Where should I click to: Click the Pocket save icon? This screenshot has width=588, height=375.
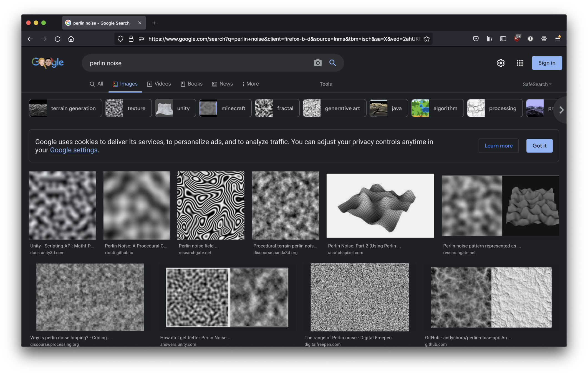pos(476,39)
